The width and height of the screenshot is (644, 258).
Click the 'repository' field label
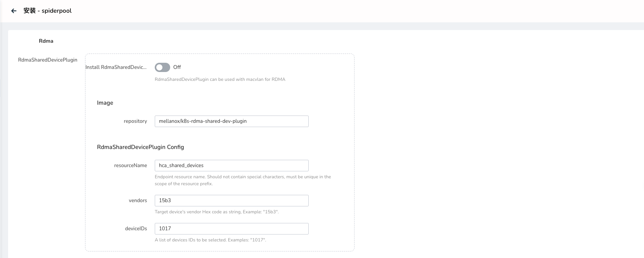(135, 121)
